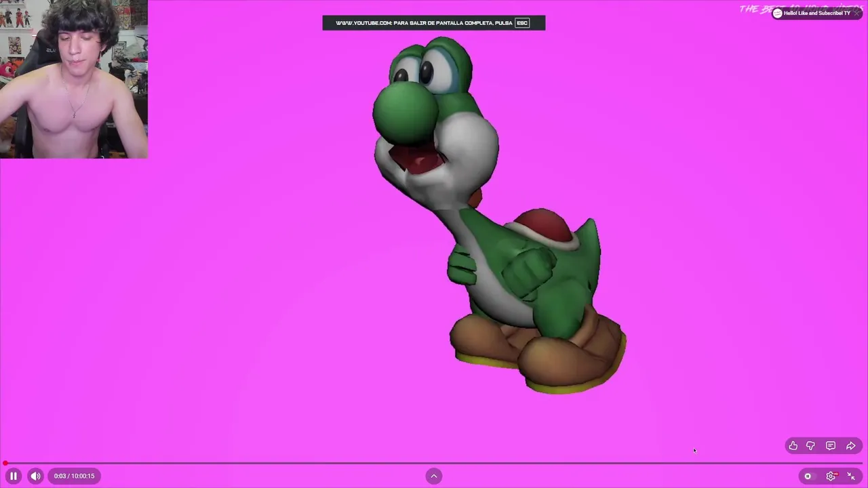Viewport: 868px width, 488px height.
Task: Click the ESC key hint in fullscreen notice
Action: click(522, 23)
